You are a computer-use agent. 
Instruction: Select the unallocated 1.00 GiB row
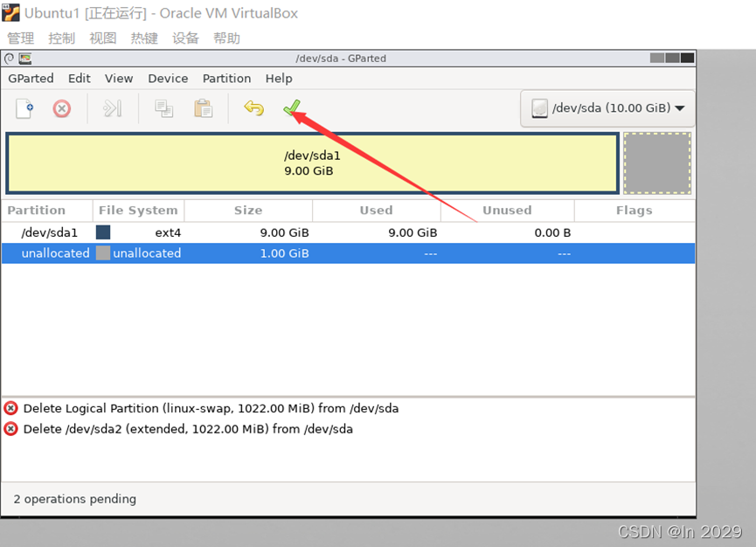pyautogui.click(x=348, y=253)
